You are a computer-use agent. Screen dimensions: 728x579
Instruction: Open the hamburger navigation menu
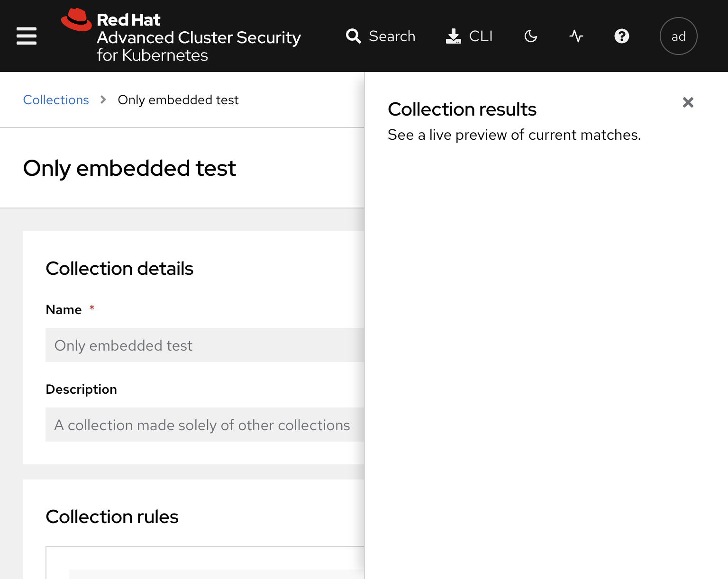tap(27, 36)
